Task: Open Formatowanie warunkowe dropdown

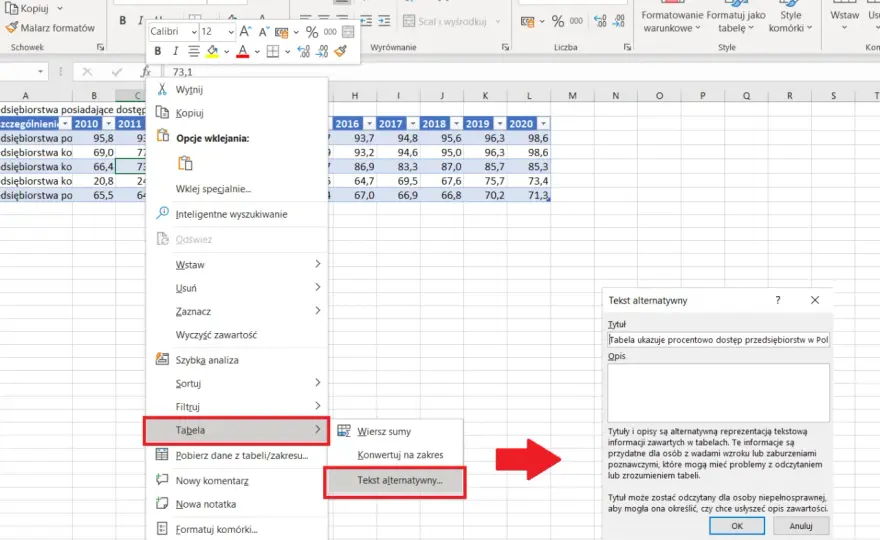Action: (x=672, y=21)
